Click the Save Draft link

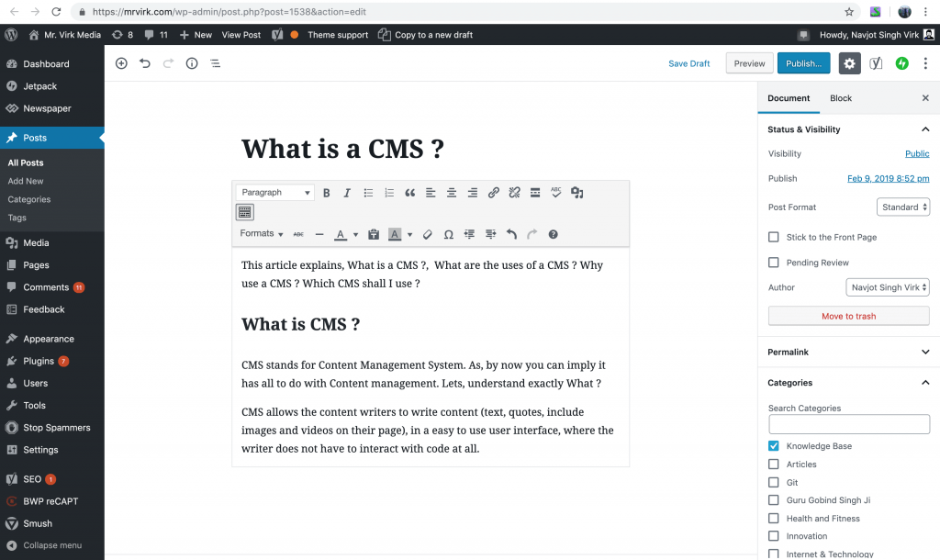tap(688, 63)
